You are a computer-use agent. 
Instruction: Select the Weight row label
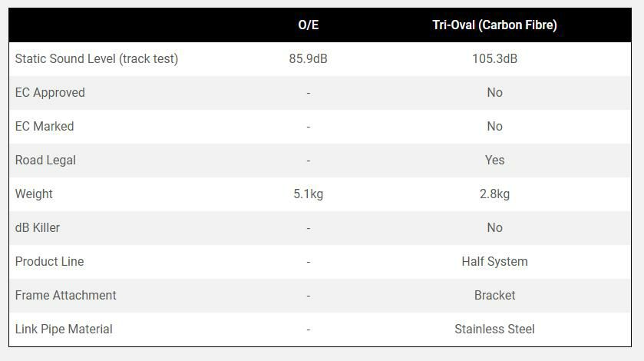point(34,194)
